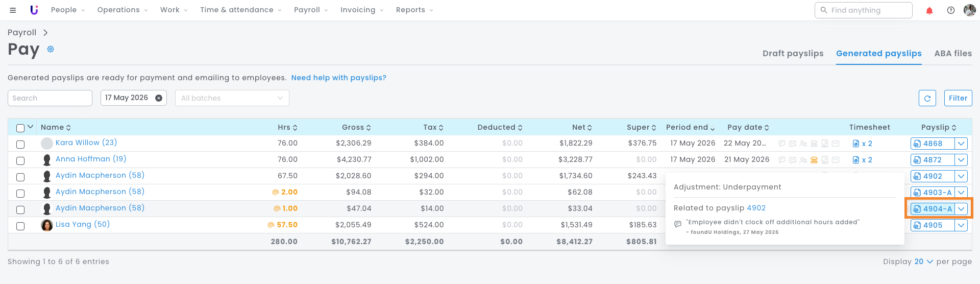The image size is (980, 284).
Task: Expand the All batches dropdown
Action: click(232, 98)
